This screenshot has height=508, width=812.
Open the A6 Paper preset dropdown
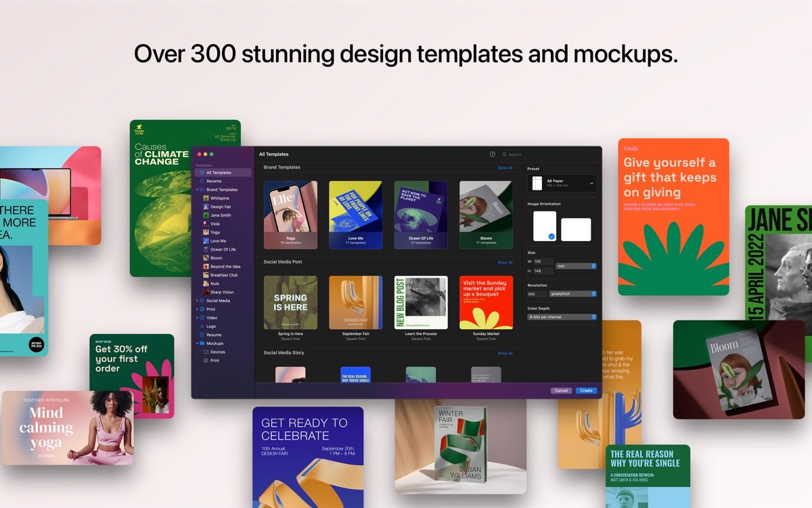click(x=562, y=183)
